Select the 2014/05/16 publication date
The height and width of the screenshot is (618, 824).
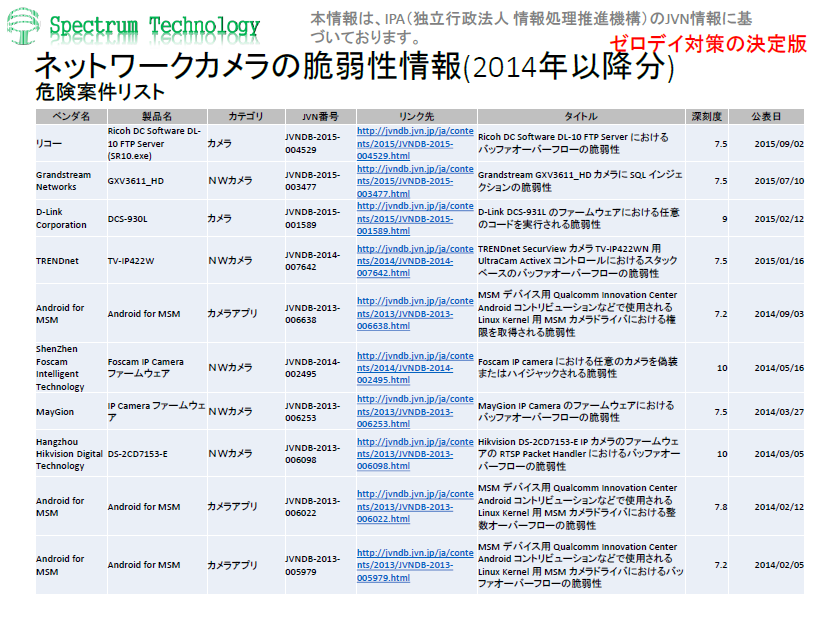779,368
